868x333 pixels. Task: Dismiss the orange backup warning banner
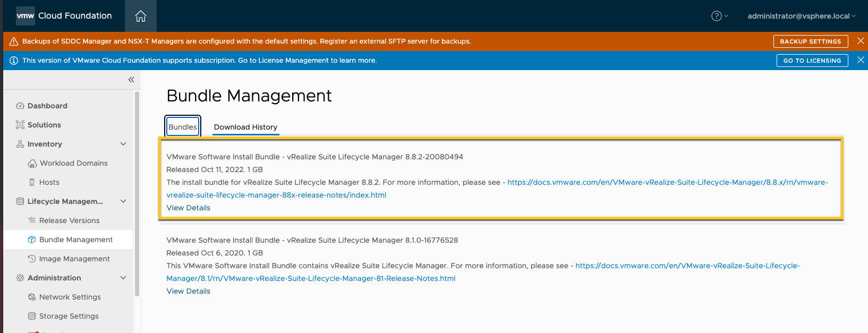tap(861, 41)
